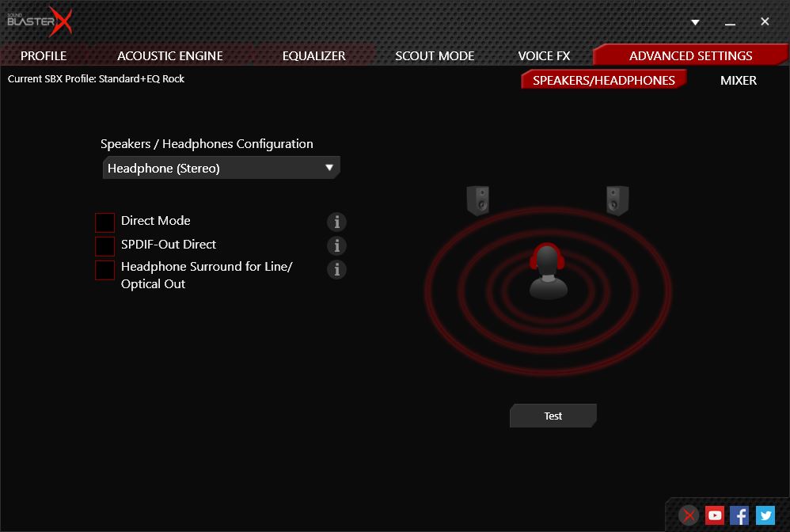Go to the Acoustic Engine tab
Image resolution: width=790 pixels, height=532 pixels.
tap(170, 55)
